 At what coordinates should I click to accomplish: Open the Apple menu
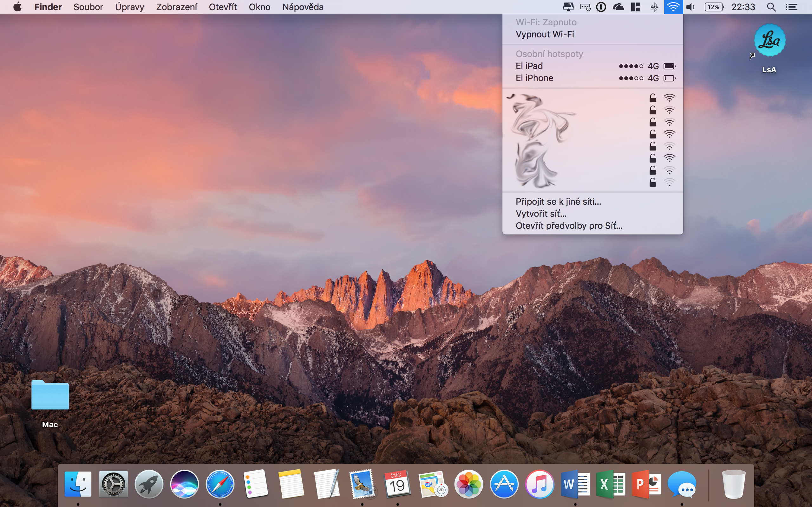click(17, 7)
